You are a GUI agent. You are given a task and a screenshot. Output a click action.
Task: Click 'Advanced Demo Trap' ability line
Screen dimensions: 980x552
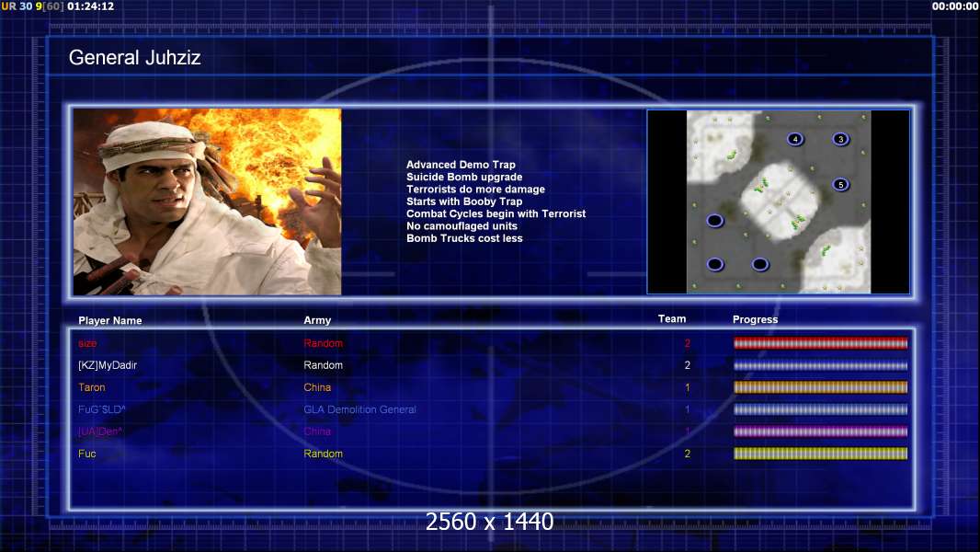coord(461,165)
